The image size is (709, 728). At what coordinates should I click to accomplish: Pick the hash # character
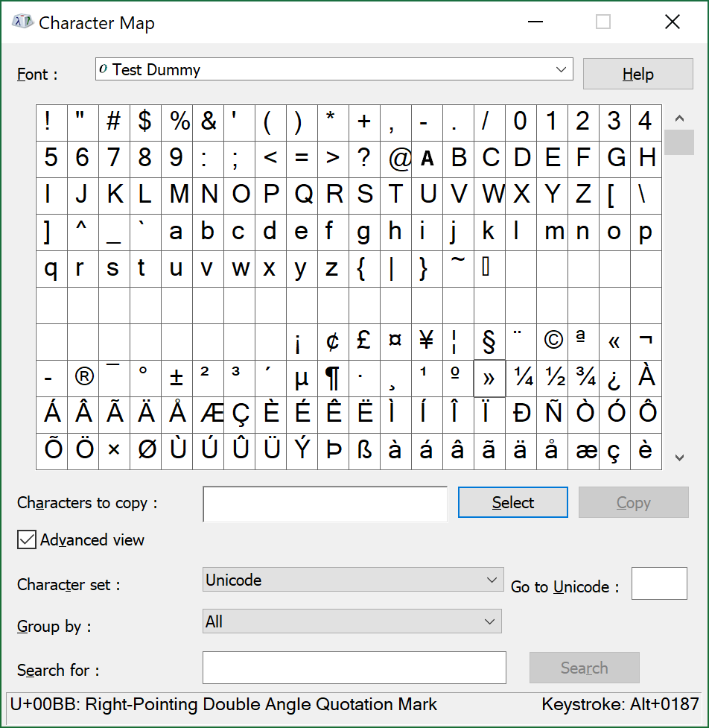pyautogui.click(x=114, y=123)
